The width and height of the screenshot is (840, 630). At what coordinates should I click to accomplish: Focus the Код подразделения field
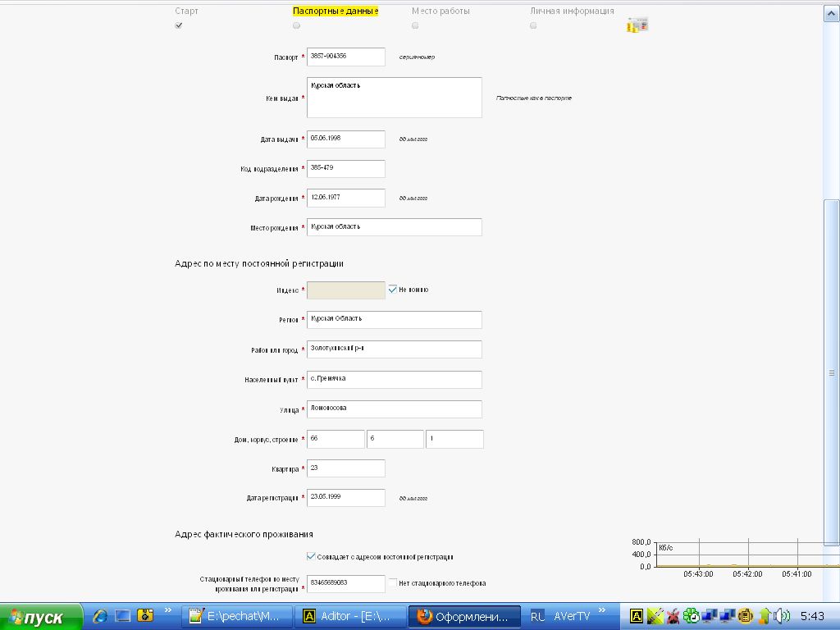coord(345,169)
